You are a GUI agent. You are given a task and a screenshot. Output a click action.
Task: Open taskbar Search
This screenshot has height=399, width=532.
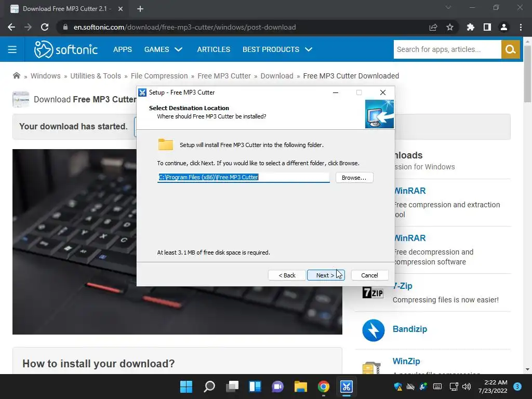pyautogui.click(x=209, y=387)
